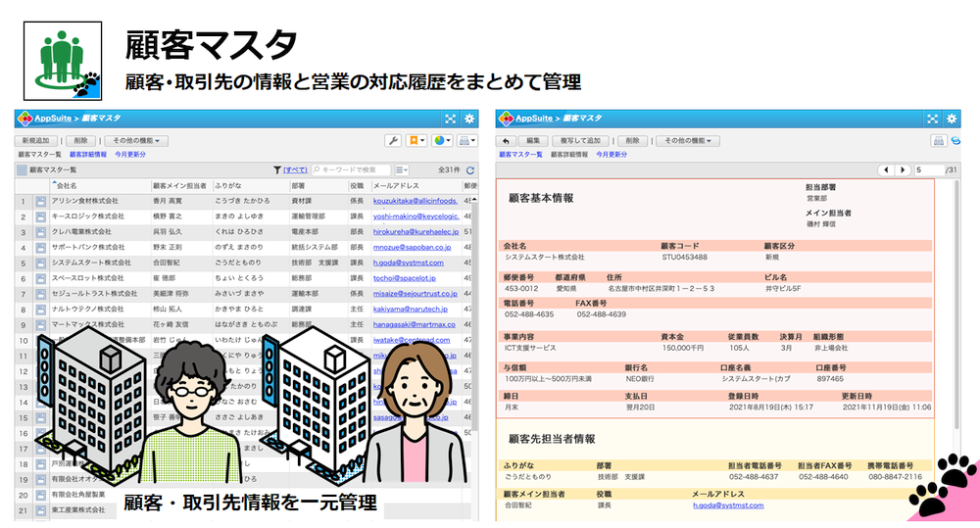
Task: Open the list display options dropdown
Action: click(x=402, y=170)
